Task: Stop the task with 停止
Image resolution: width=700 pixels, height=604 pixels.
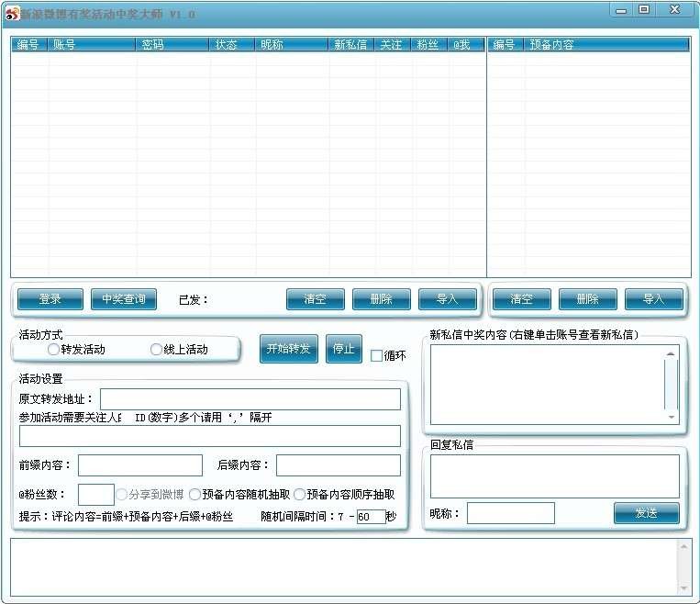Action: click(344, 349)
